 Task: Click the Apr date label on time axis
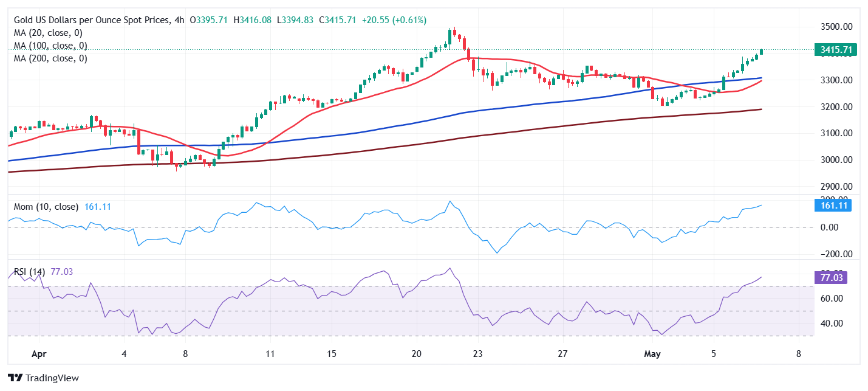pyautogui.click(x=39, y=353)
